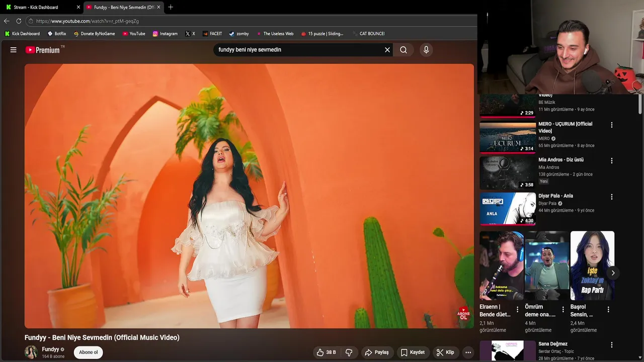Image resolution: width=644 pixels, height=362 pixels.
Task: Switch to Stream - Kick Dashboard tab
Action: [x=43, y=7]
